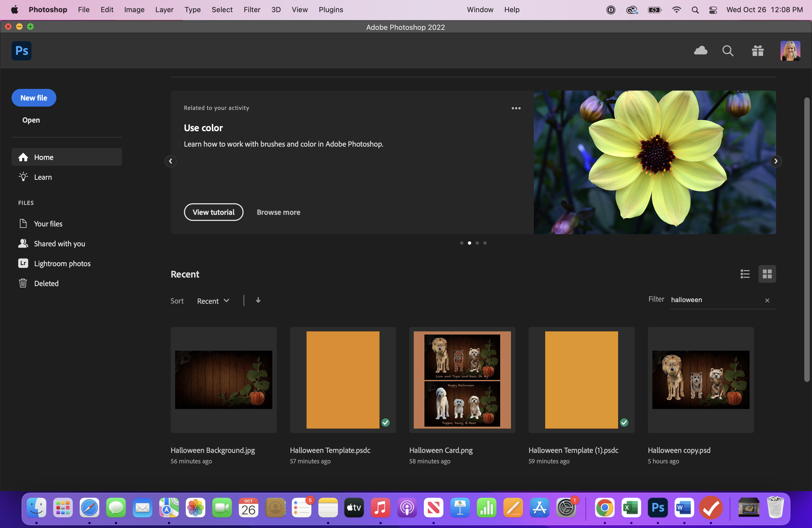Toggle checkmark on Halloween Template.psdc
Image resolution: width=812 pixels, height=528 pixels.
(x=385, y=423)
